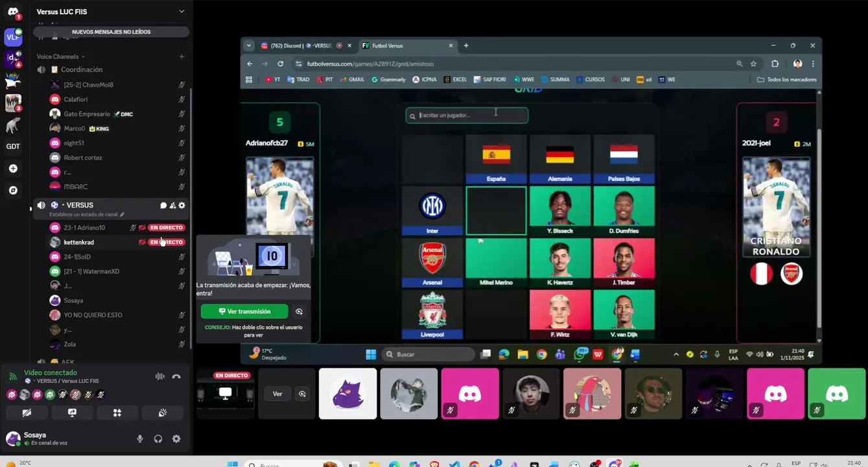Switch to Discord tab in streamed Chrome
868x467 pixels.
point(305,45)
